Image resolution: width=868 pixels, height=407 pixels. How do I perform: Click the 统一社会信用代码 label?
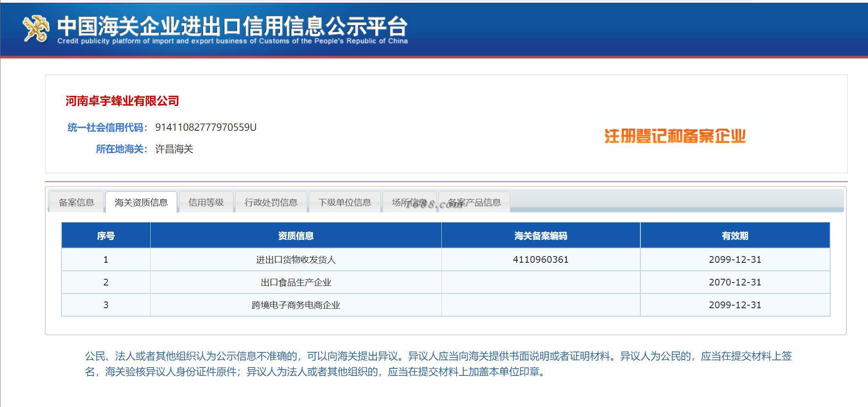pos(107,127)
